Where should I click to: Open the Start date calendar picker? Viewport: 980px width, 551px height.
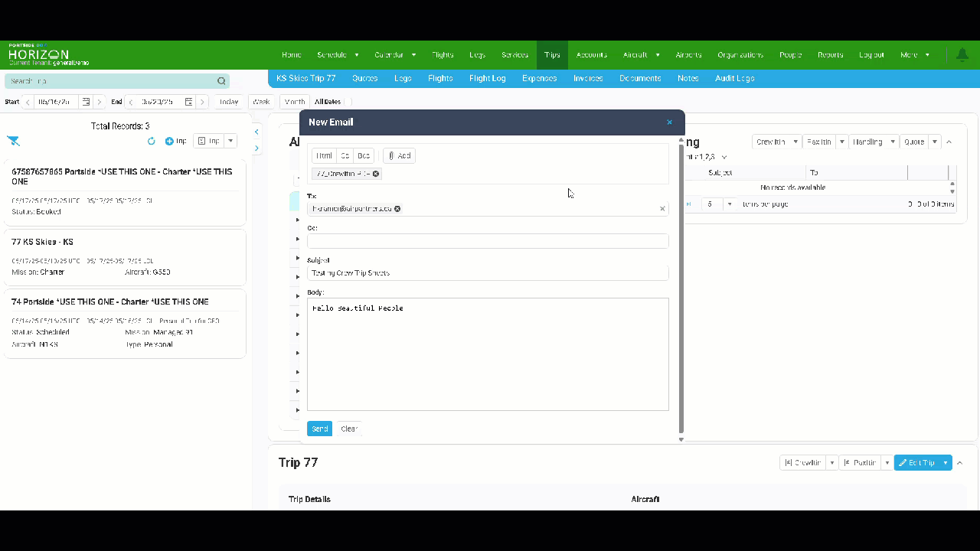[x=86, y=102]
